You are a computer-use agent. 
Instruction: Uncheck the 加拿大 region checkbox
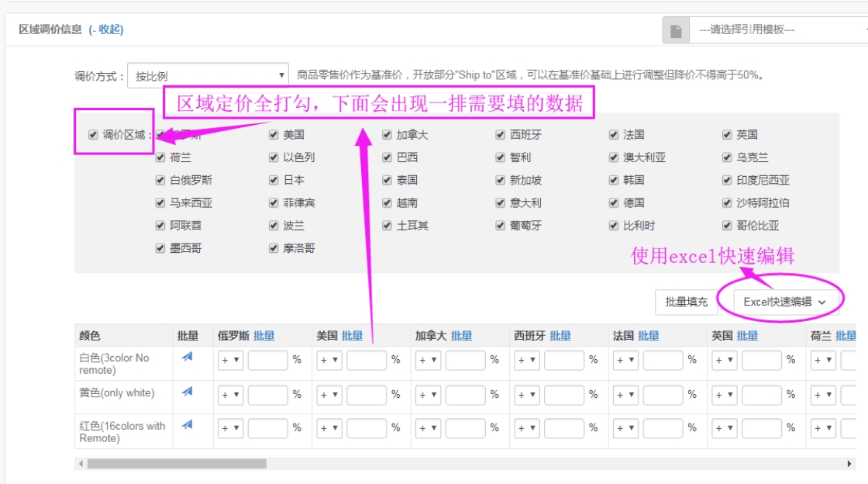pos(387,134)
